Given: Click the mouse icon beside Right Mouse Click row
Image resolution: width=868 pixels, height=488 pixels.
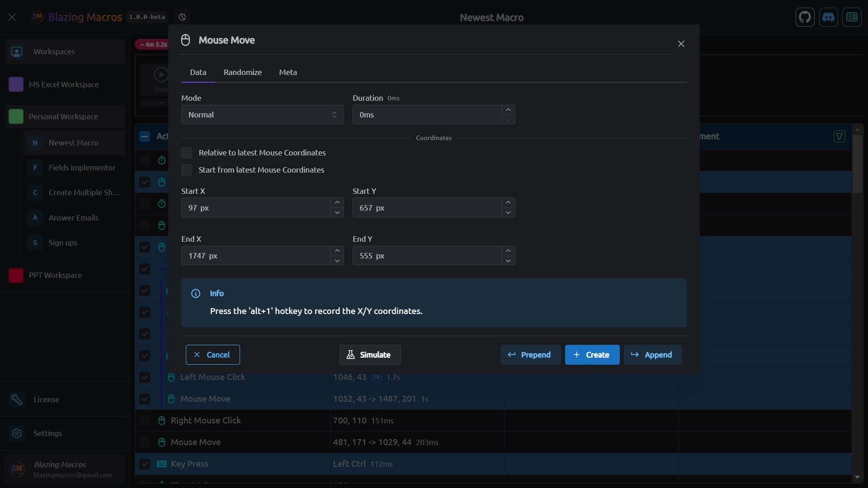Looking at the screenshot, I should (x=162, y=421).
